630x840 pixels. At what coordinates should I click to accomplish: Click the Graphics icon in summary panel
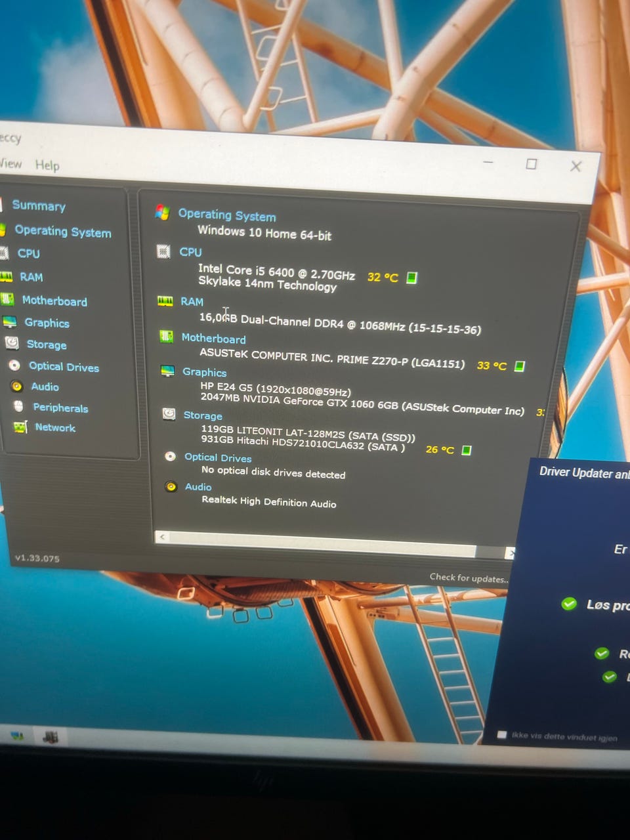pyautogui.click(x=167, y=371)
